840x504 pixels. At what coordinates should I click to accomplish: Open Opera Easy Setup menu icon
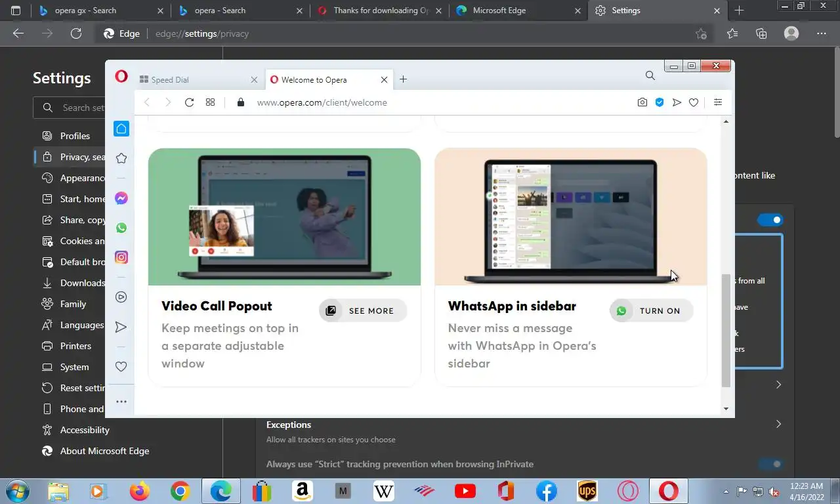[x=718, y=102]
